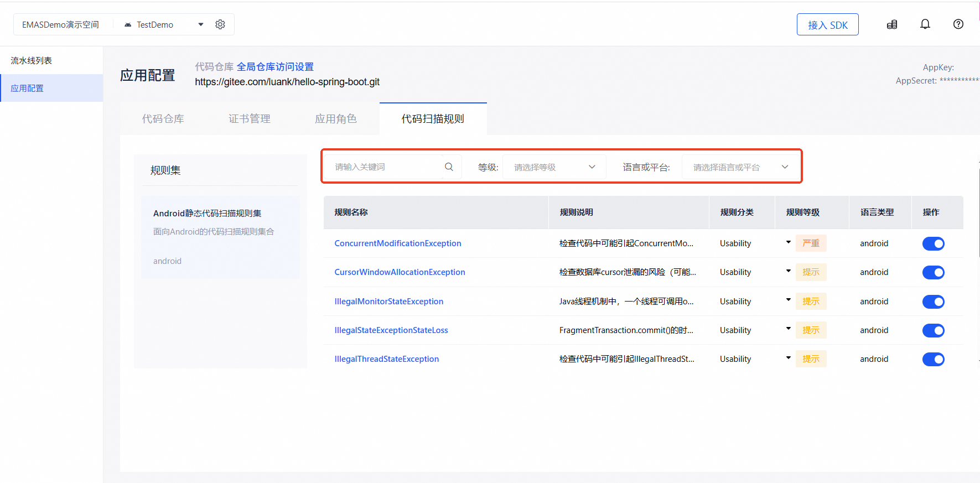Open settings gear next to TestDemo

(220, 24)
